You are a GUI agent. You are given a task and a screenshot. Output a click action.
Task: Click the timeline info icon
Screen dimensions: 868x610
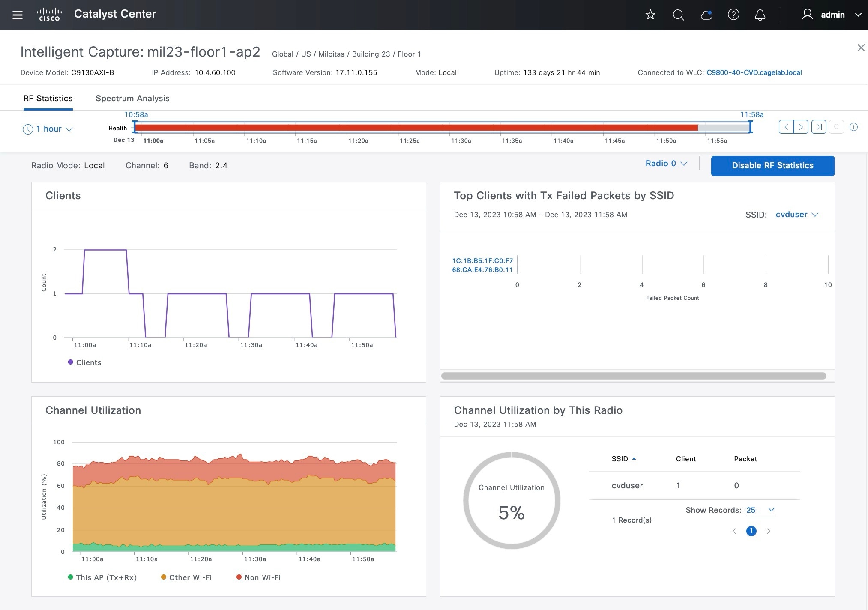[x=853, y=127]
